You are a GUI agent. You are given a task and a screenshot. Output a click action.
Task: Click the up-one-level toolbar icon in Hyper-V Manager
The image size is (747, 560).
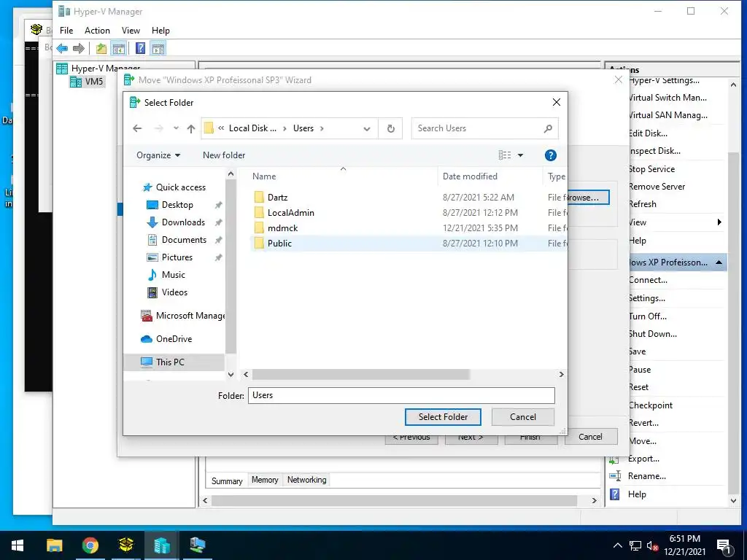tap(101, 48)
